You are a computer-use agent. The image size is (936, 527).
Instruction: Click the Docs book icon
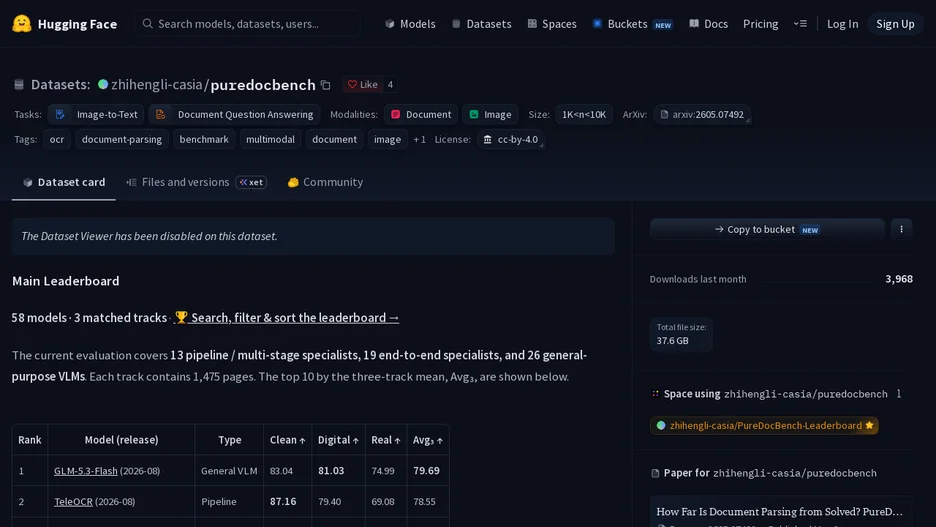click(694, 24)
